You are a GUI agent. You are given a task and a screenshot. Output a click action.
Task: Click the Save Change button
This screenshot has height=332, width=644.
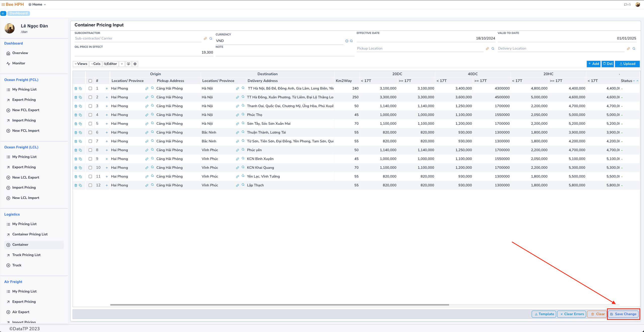pos(623,314)
